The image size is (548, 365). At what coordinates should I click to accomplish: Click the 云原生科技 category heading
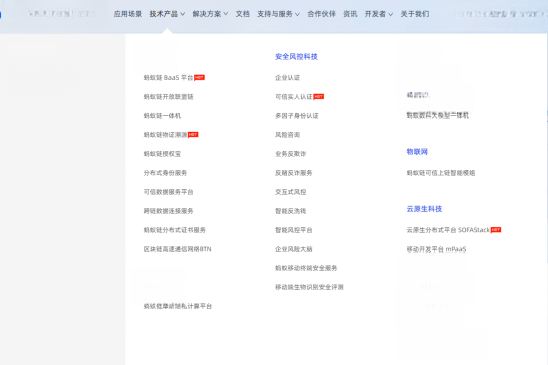(424, 209)
